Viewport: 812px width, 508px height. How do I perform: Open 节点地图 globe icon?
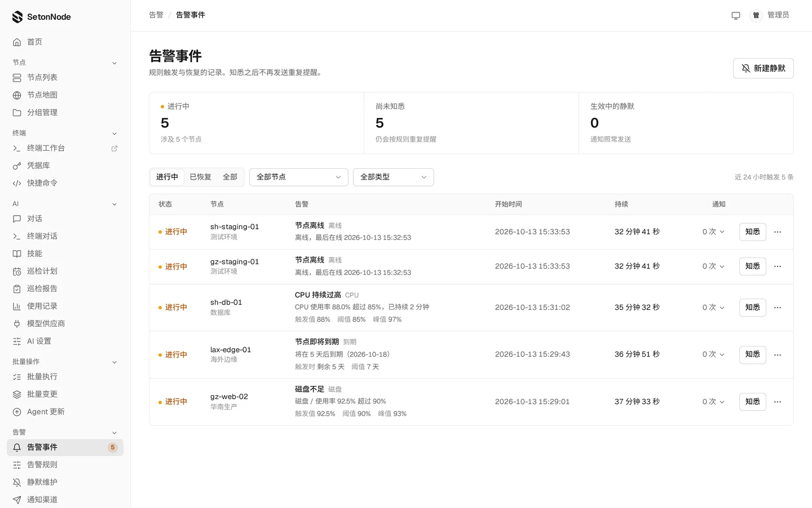(17, 95)
